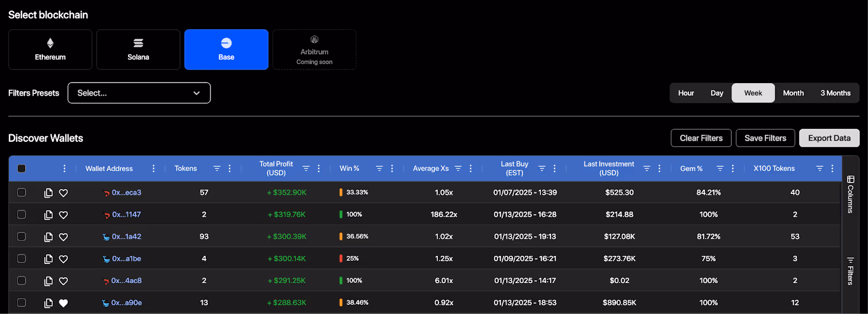
Task: Click the Export Data button
Action: (x=829, y=138)
